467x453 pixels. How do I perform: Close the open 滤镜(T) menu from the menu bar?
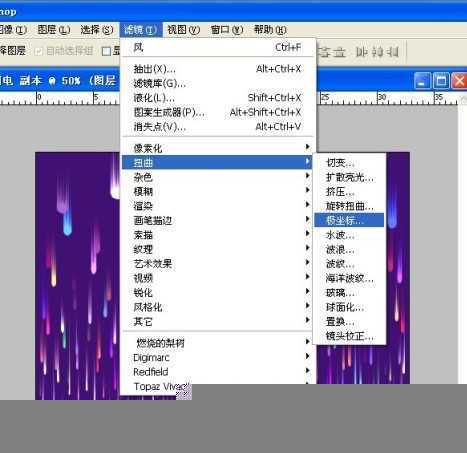141,30
